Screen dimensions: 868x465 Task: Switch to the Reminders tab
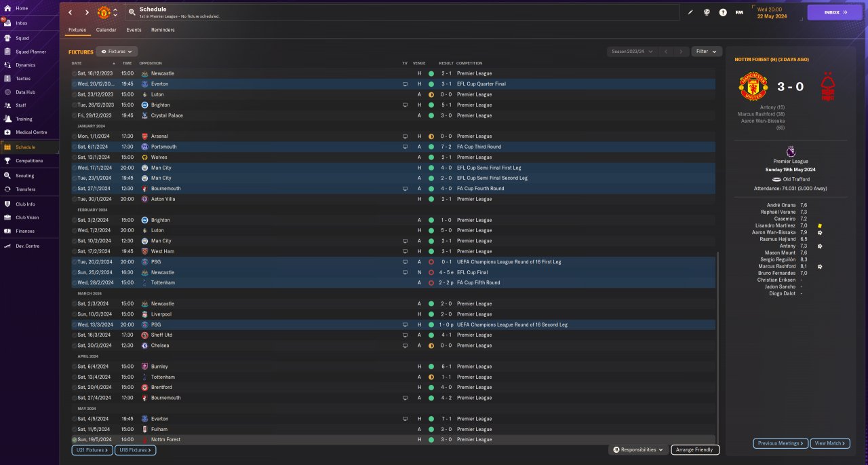[163, 30]
